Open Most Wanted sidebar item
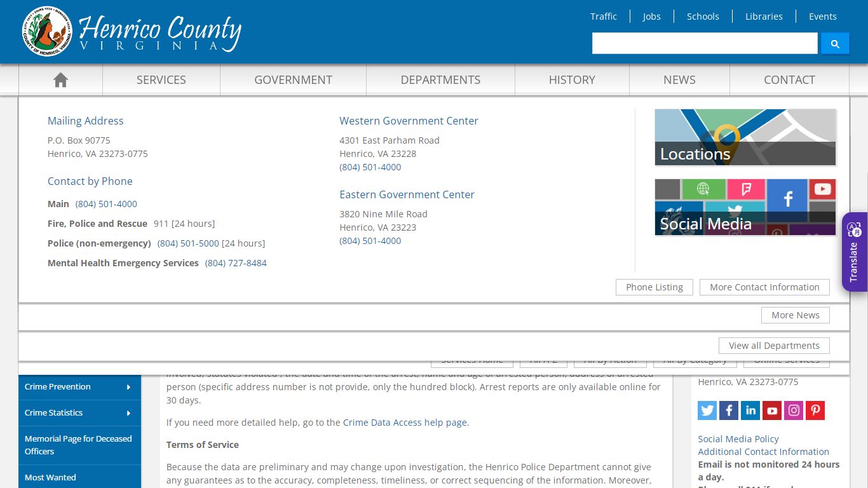868x488 pixels. click(79, 477)
